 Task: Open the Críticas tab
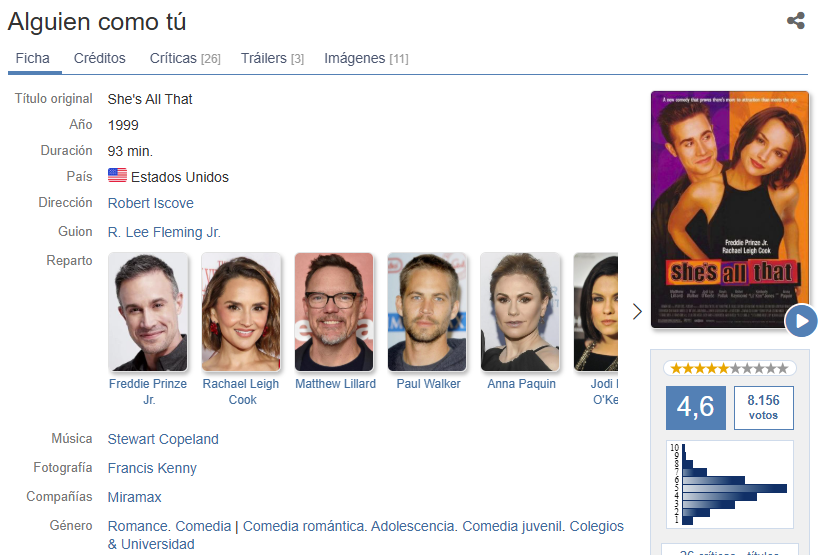point(185,58)
